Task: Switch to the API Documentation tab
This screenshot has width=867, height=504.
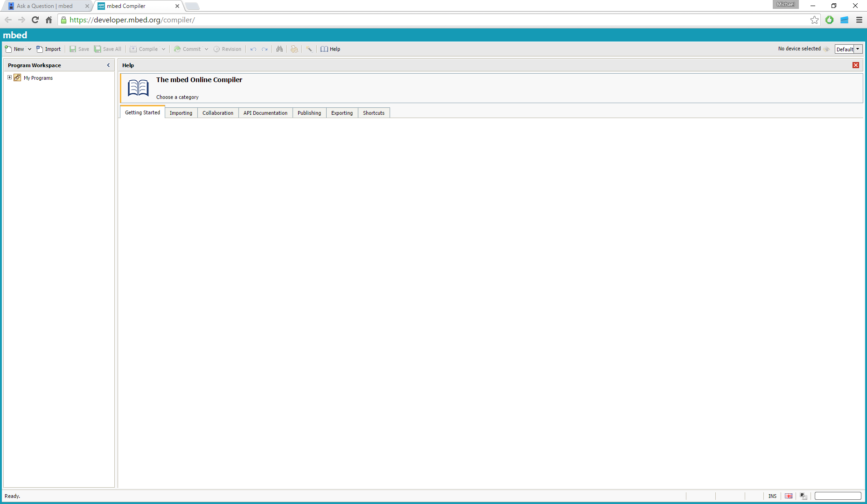Action: point(265,113)
